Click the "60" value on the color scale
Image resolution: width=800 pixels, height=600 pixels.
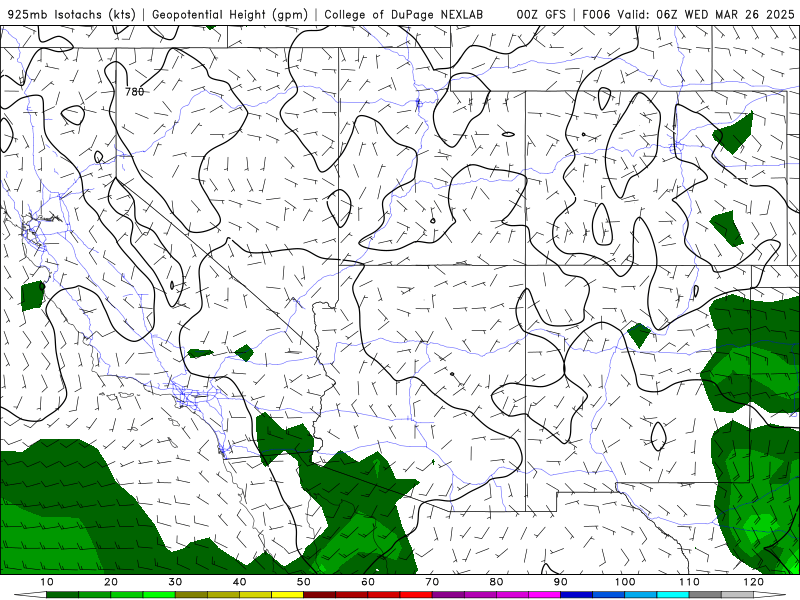coord(368,582)
